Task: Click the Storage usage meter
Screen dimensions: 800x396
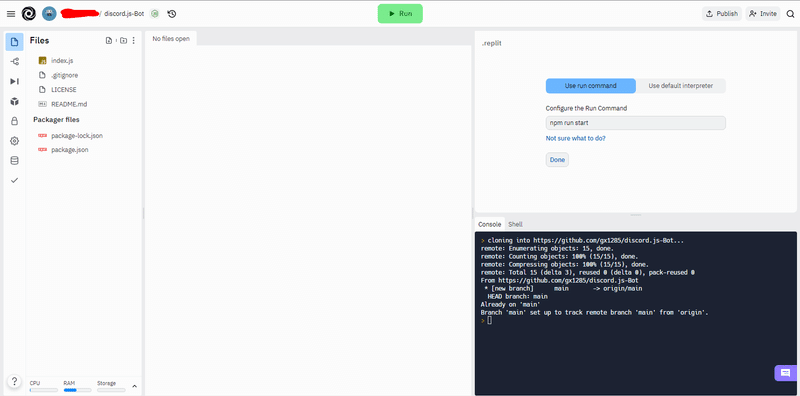Action: pos(111,386)
